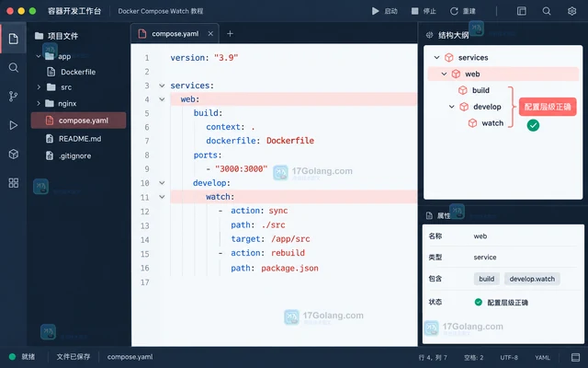Click the develop.watch tag in properties
588x368 pixels.
tap(532, 279)
